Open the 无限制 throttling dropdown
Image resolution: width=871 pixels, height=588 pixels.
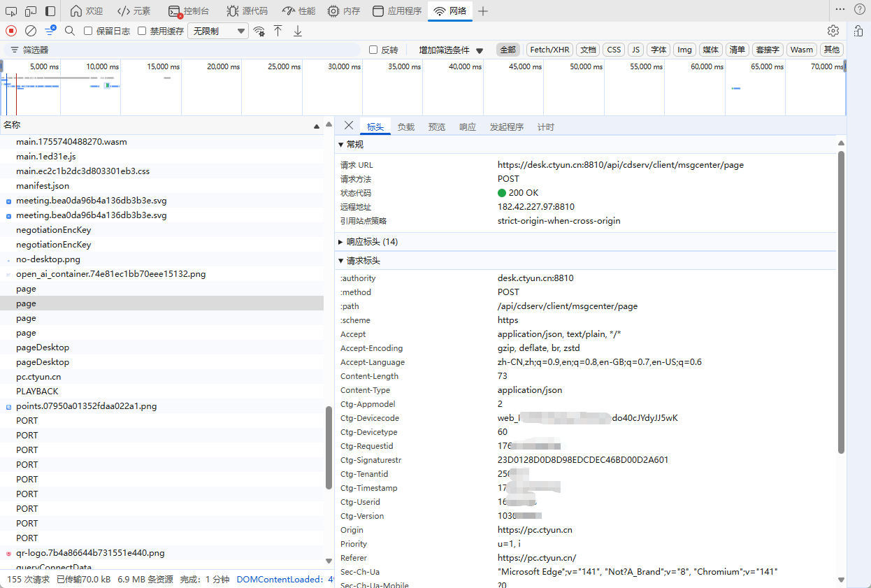(217, 31)
